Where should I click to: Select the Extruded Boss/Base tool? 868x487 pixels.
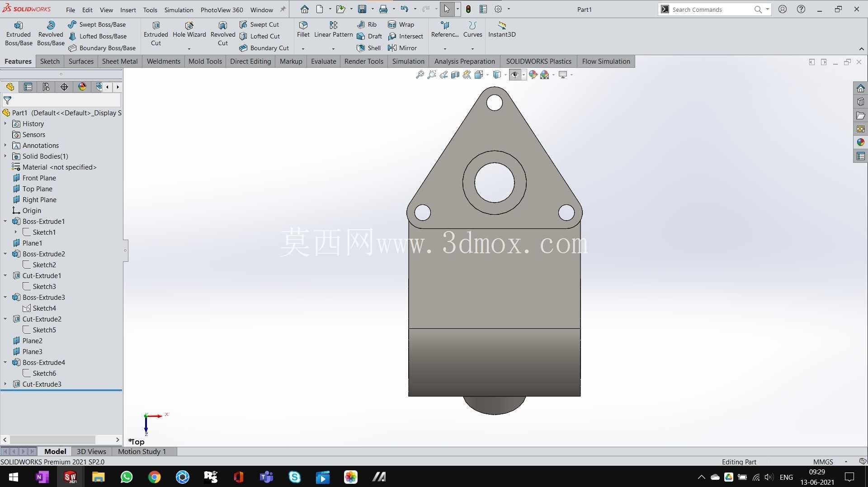[x=19, y=33]
